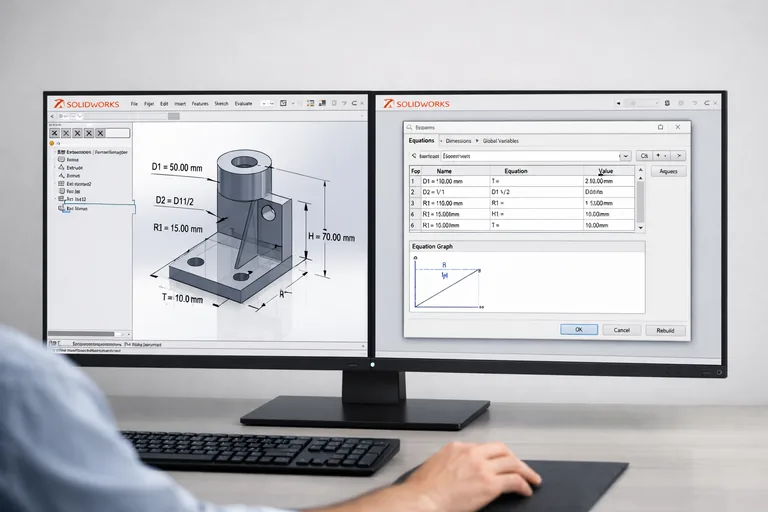Open small dropdown right of Evaluate menu
The width and height of the screenshot is (768, 512).
pyautogui.click(x=267, y=103)
